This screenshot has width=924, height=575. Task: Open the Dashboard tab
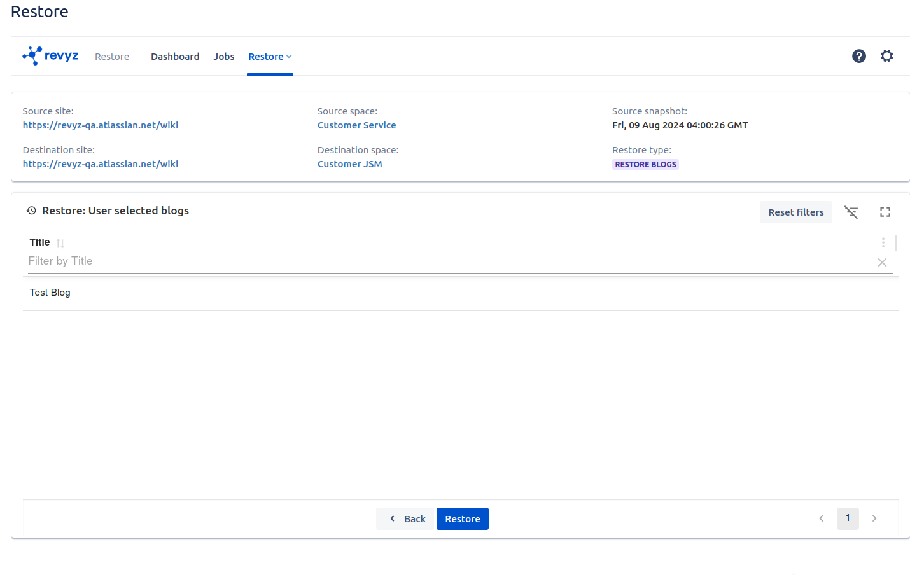coord(175,57)
